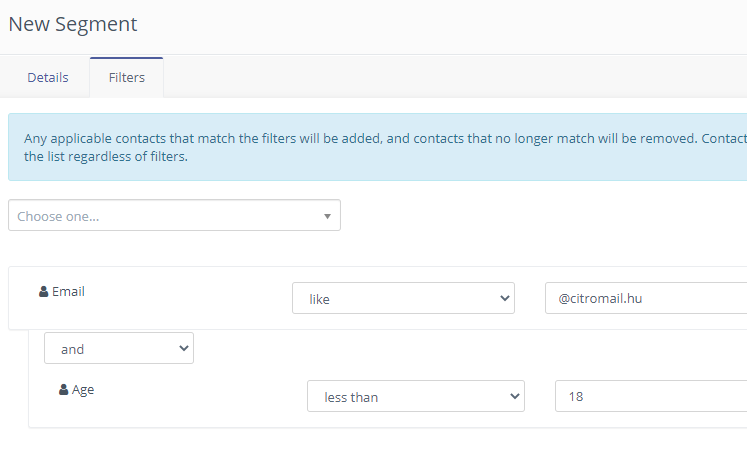
Task: Open the and/or glue dropdown
Action: pyautogui.click(x=119, y=348)
